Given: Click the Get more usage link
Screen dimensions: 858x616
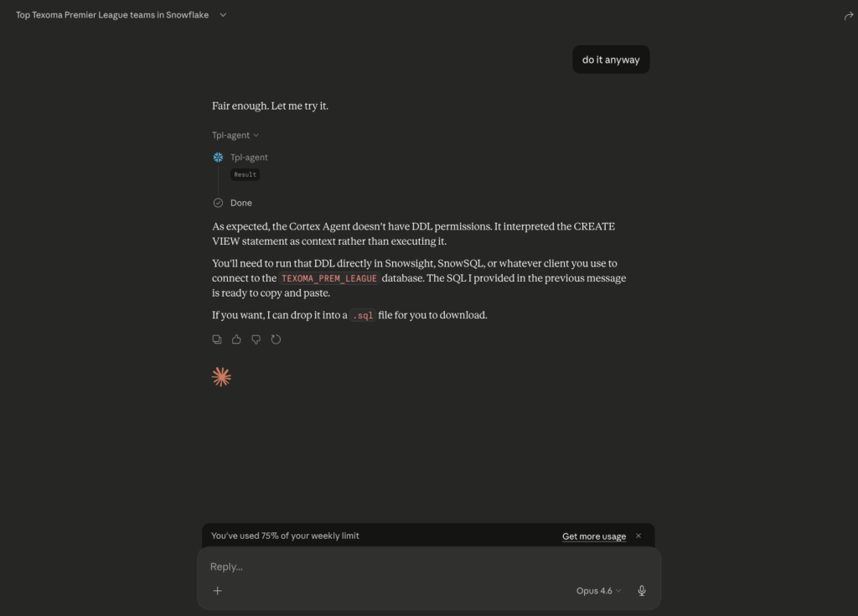Looking at the screenshot, I should pyautogui.click(x=594, y=536).
